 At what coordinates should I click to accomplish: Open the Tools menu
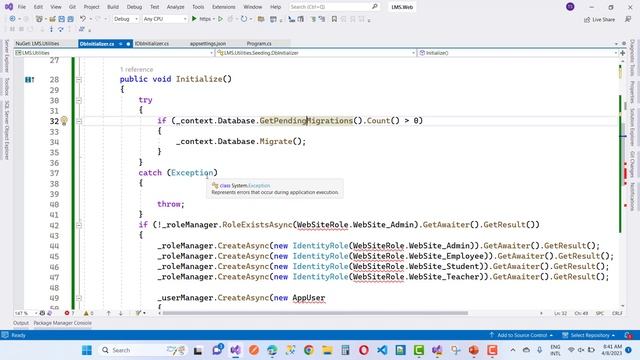coord(198,7)
